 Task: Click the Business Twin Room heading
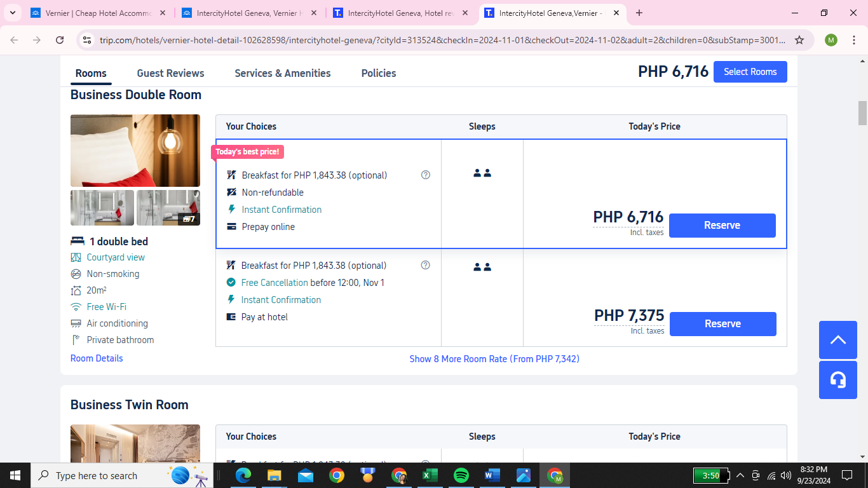click(x=130, y=405)
